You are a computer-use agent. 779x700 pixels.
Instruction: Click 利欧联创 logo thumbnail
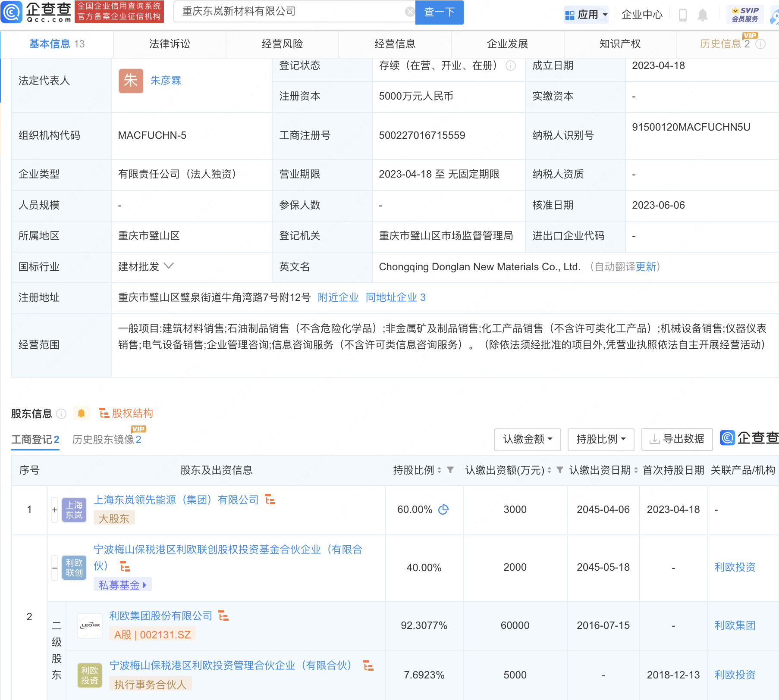click(74, 568)
